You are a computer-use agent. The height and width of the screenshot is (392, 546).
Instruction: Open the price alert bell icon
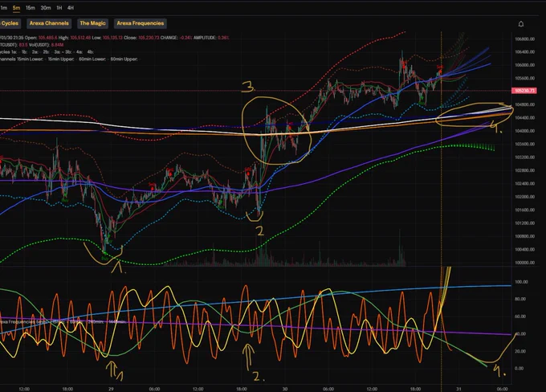coord(521,23)
